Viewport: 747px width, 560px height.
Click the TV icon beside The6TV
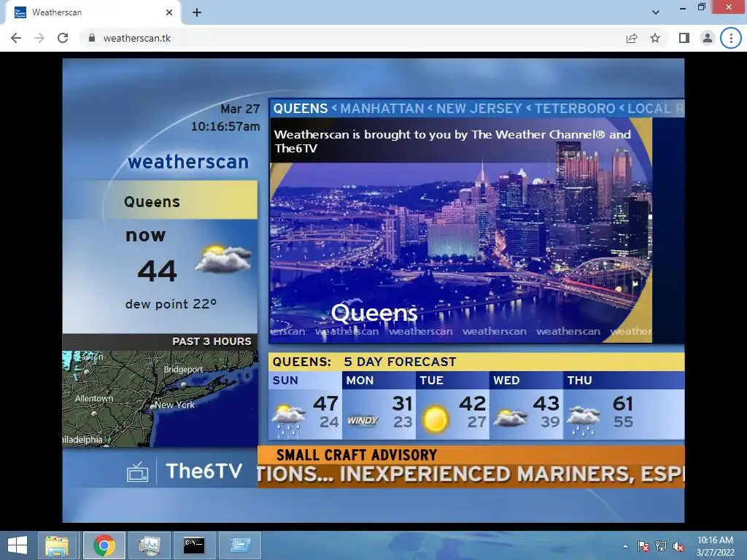click(137, 472)
